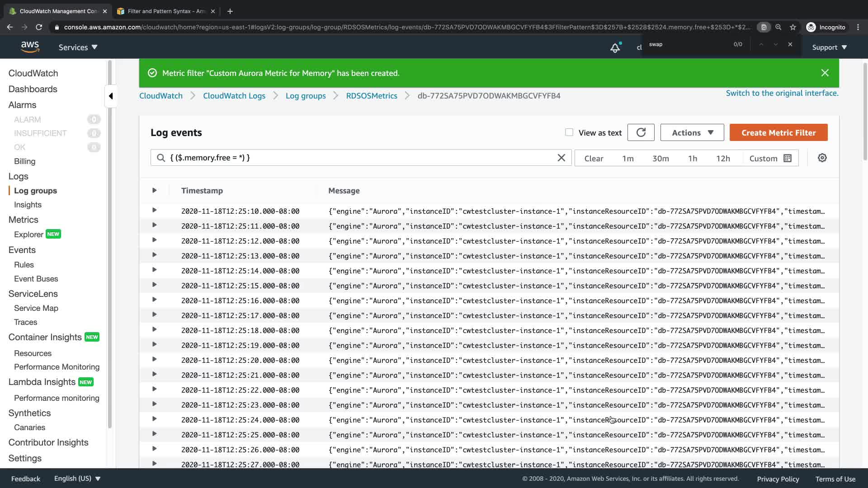Open Insights under Logs in sidebar

28,205
